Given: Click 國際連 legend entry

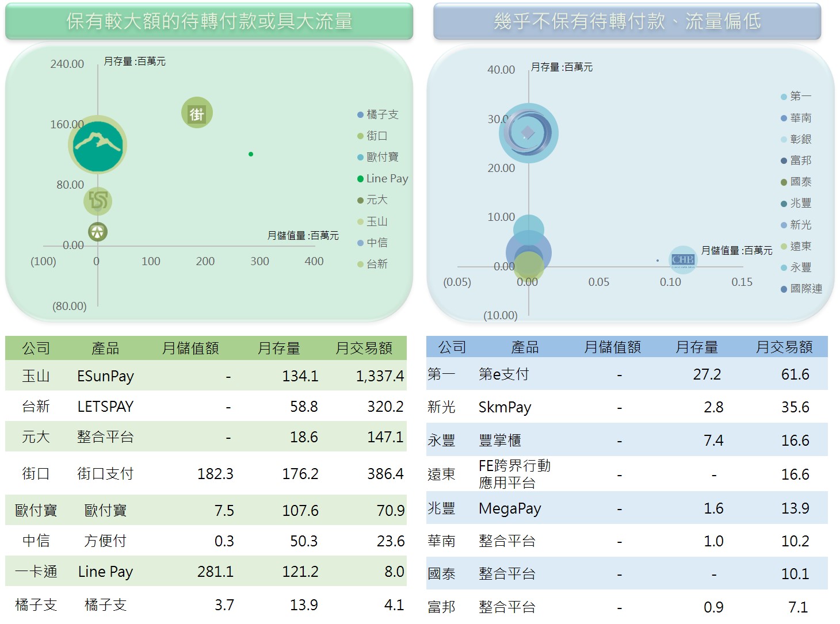Looking at the screenshot, I should (x=801, y=289).
